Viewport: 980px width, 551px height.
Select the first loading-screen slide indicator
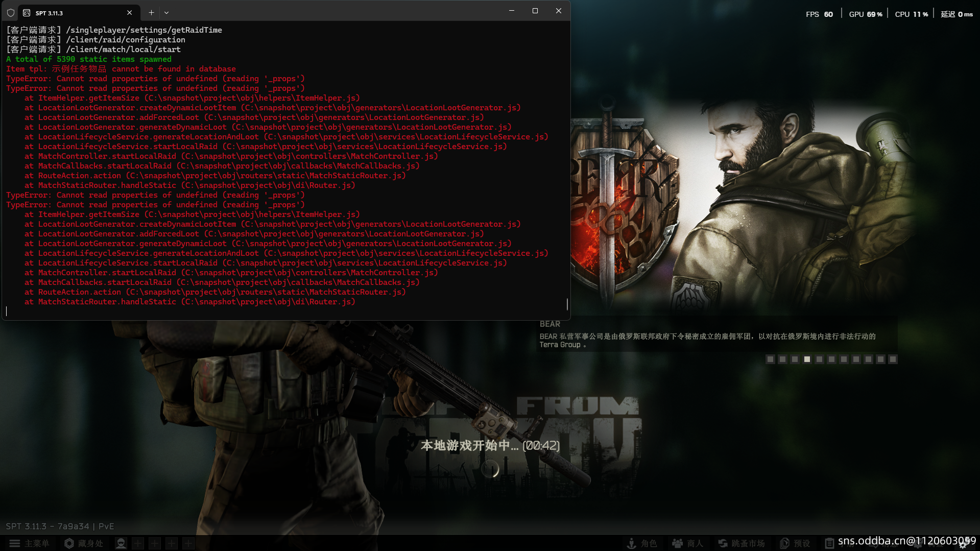pyautogui.click(x=770, y=360)
